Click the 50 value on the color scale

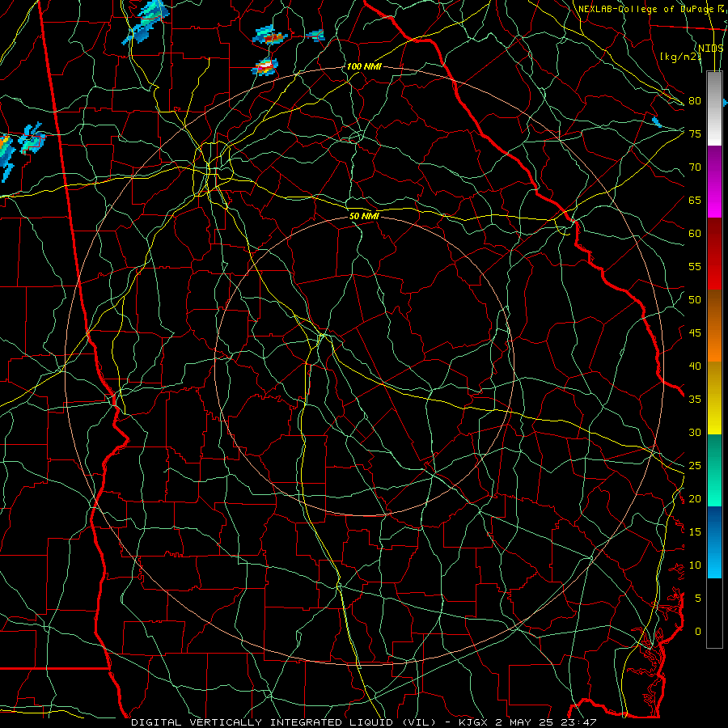click(695, 300)
